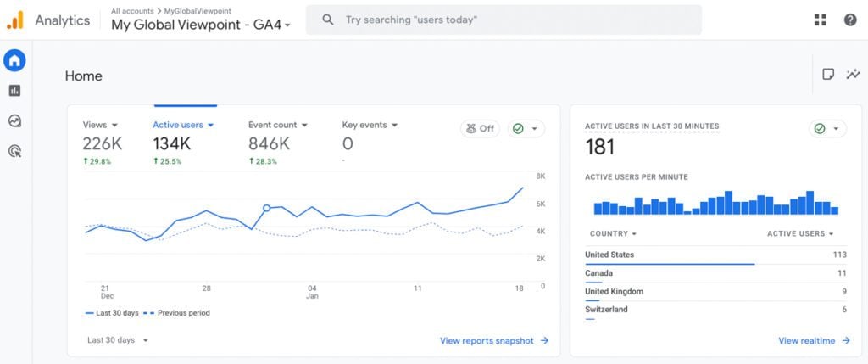Click the View realtime link

point(814,341)
